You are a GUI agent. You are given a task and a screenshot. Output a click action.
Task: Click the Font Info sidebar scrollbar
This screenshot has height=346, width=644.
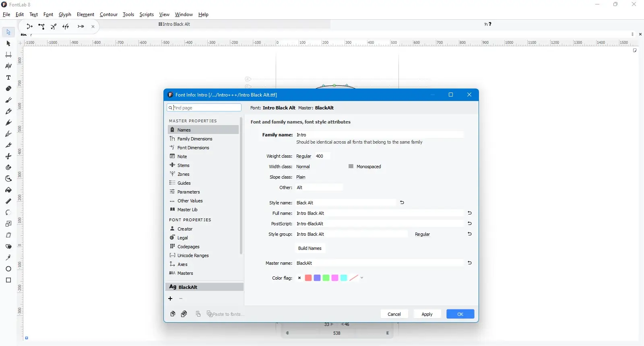click(x=241, y=186)
